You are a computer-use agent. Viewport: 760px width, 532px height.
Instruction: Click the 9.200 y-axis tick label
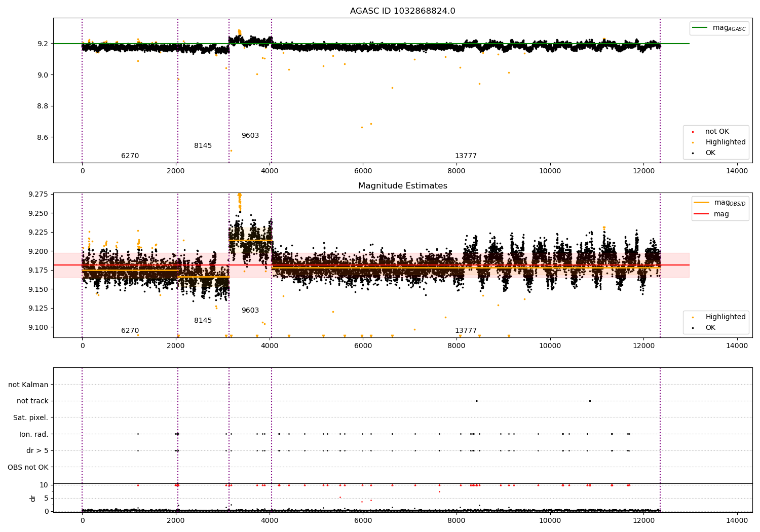[39, 251]
